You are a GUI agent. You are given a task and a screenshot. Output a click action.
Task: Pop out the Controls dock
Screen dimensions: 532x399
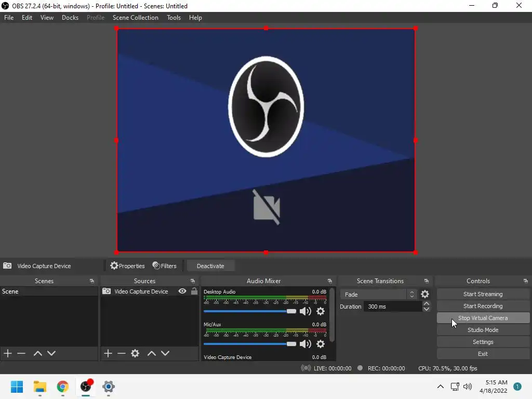pyautogui.click(x=525, y=281)
